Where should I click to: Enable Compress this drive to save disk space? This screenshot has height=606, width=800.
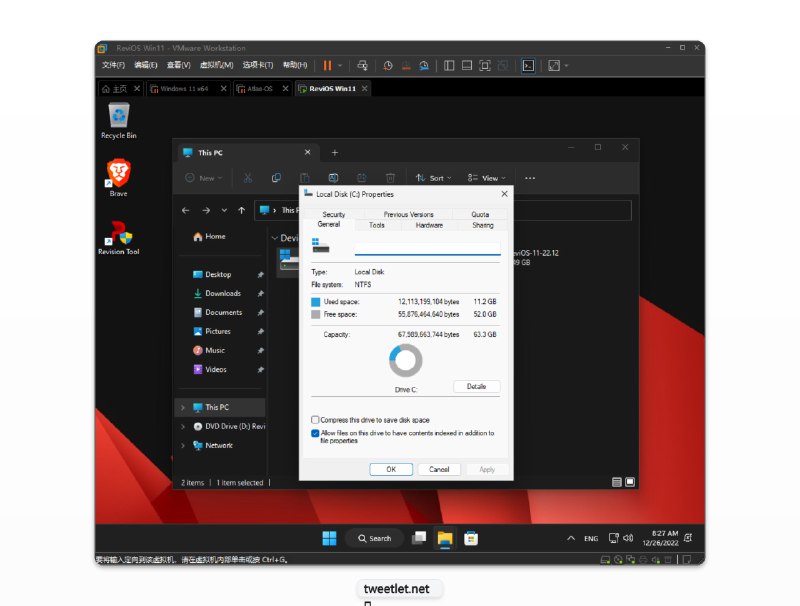click(x=316, y=420)
